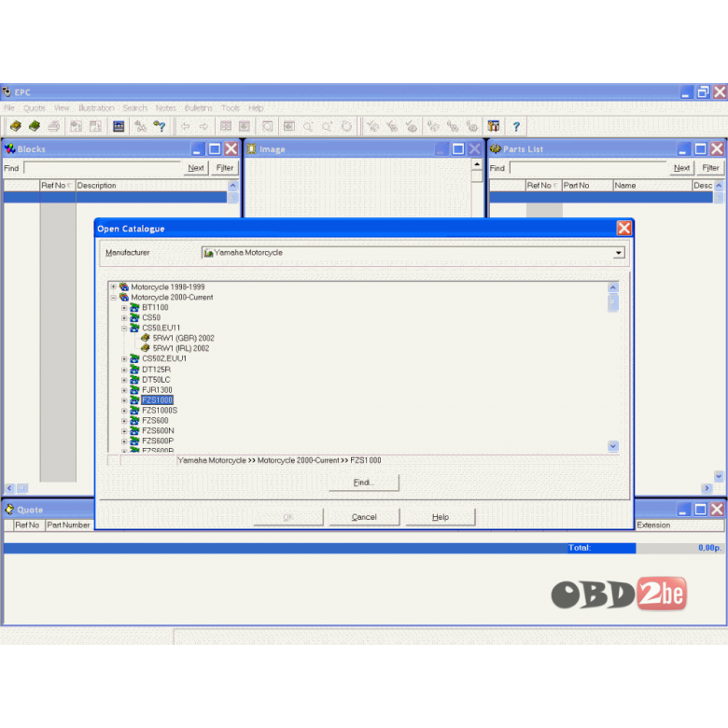Click the 5RW1 (GBR) 2002 catalogue book icon
728x728 pixels.
point(146,338)
